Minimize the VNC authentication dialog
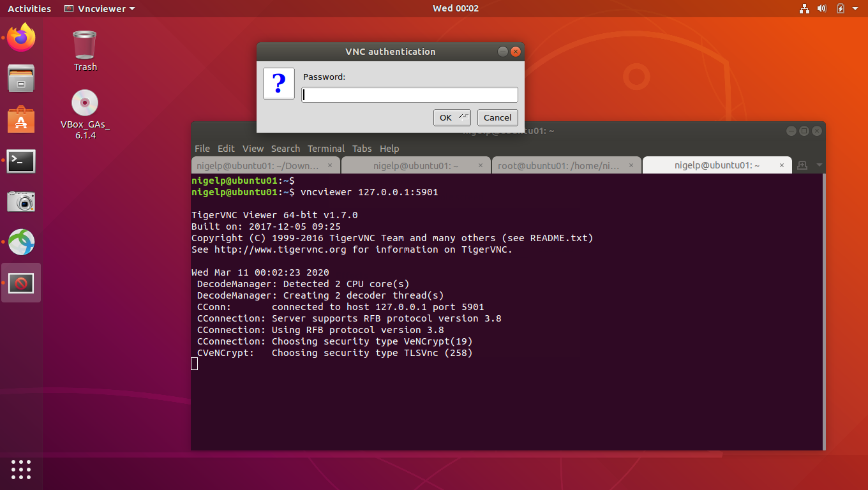Image resolution: width=868 pixels, height=490 pixels. pyautogui.click(x=503, y=52)
